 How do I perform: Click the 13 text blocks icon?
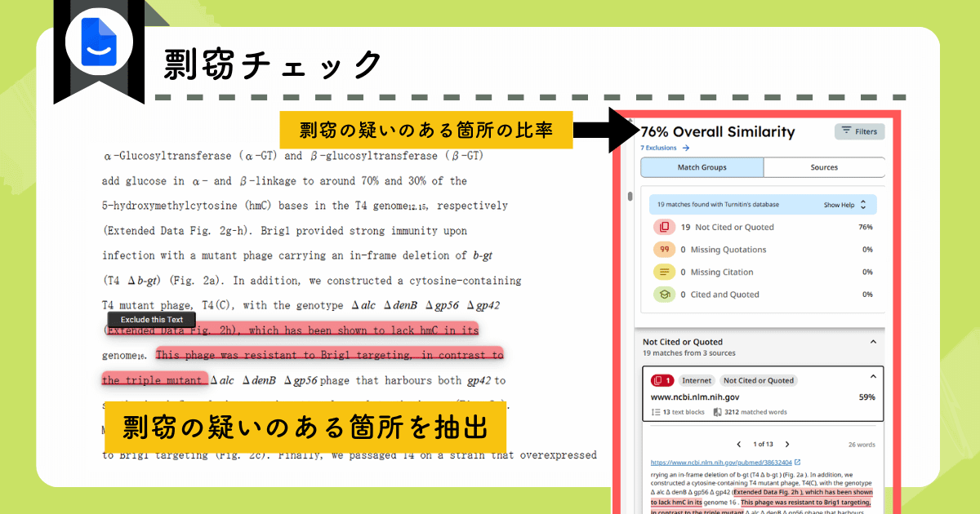click(655, 412)
